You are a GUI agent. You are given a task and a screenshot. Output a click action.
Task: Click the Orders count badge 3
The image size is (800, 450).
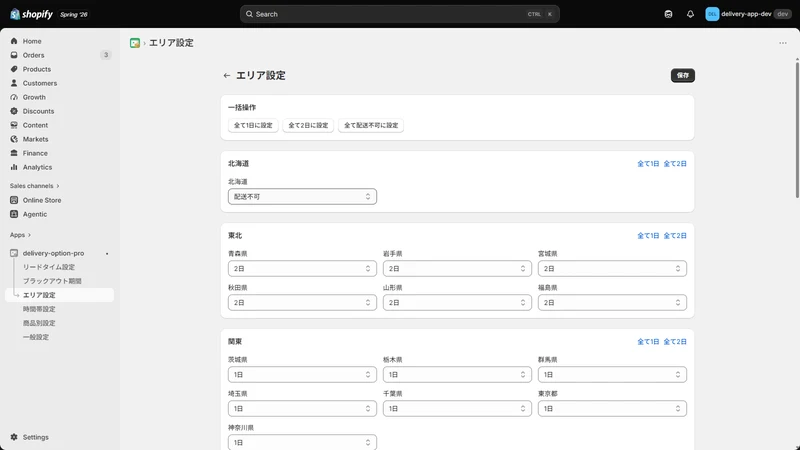106,55
